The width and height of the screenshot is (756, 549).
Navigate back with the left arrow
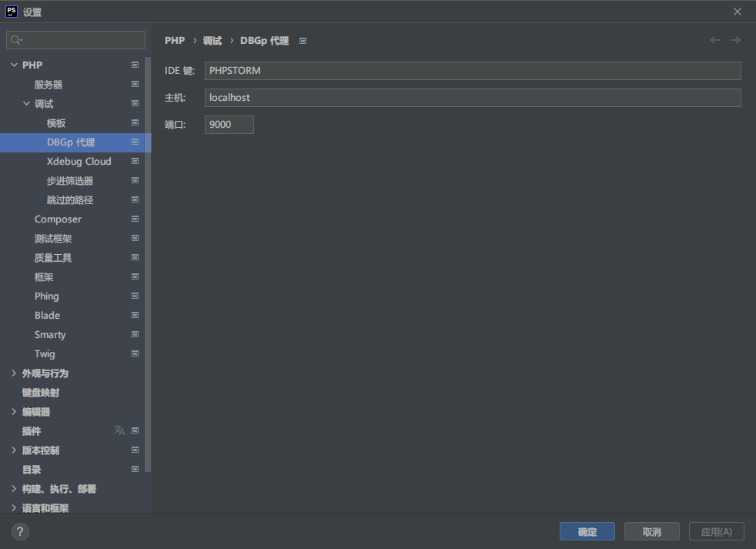(714, 40)
